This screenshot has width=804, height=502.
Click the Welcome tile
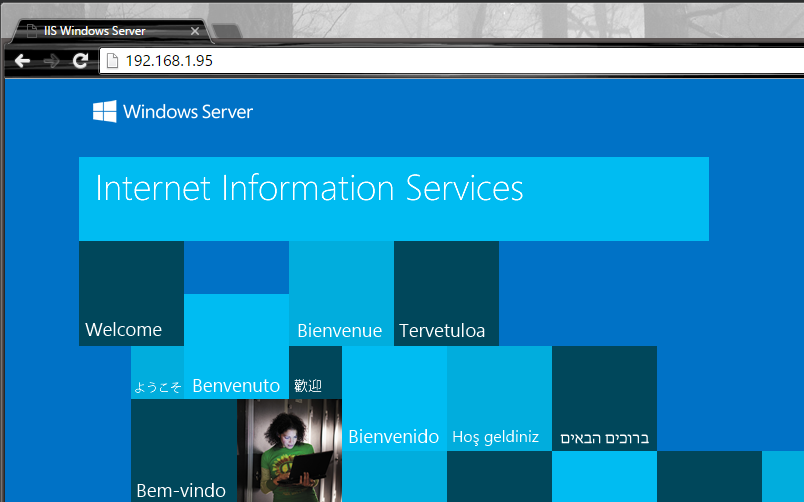click(131, 293)
